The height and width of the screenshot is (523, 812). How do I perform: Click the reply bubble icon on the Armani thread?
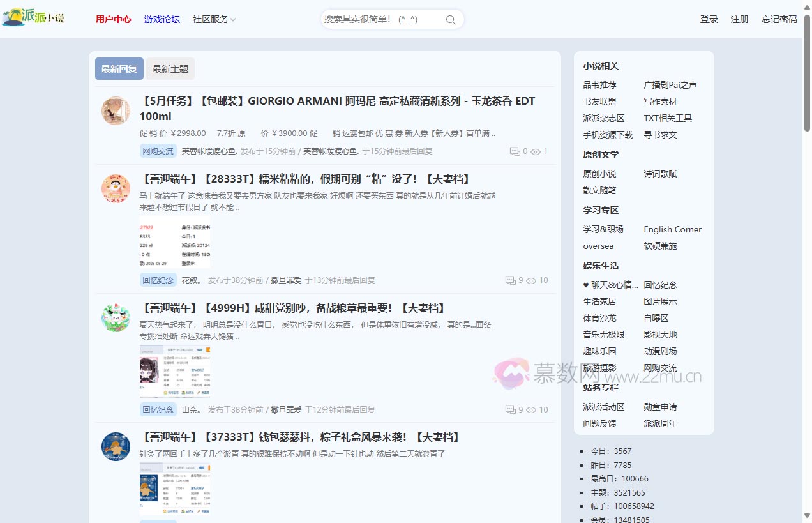click(x=515, y=151)
